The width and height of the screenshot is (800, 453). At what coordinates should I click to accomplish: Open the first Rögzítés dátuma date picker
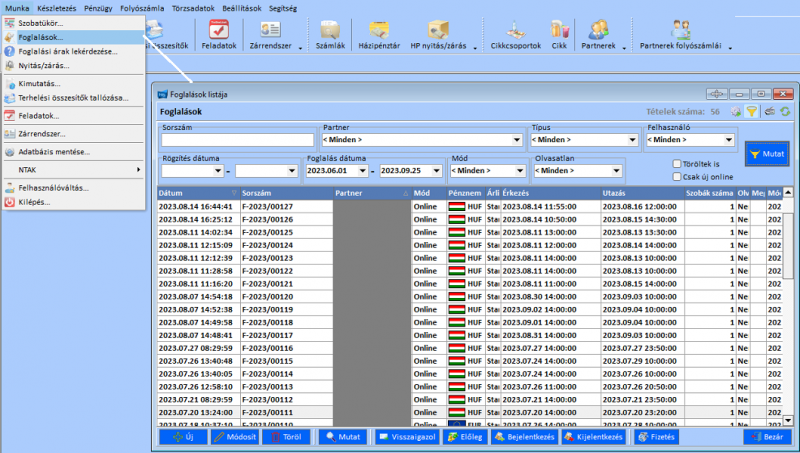(x=218, y=170)
